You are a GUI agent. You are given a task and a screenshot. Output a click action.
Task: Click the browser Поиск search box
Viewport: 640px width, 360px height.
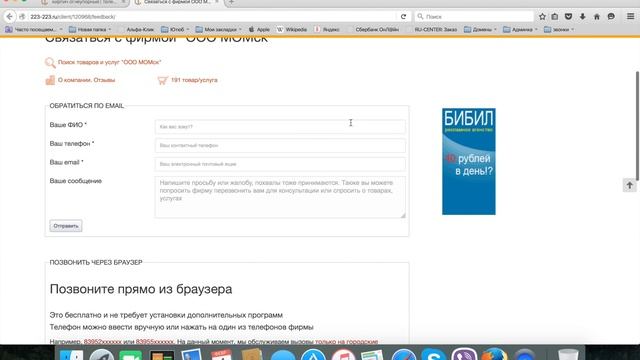(x=474, y=17)
